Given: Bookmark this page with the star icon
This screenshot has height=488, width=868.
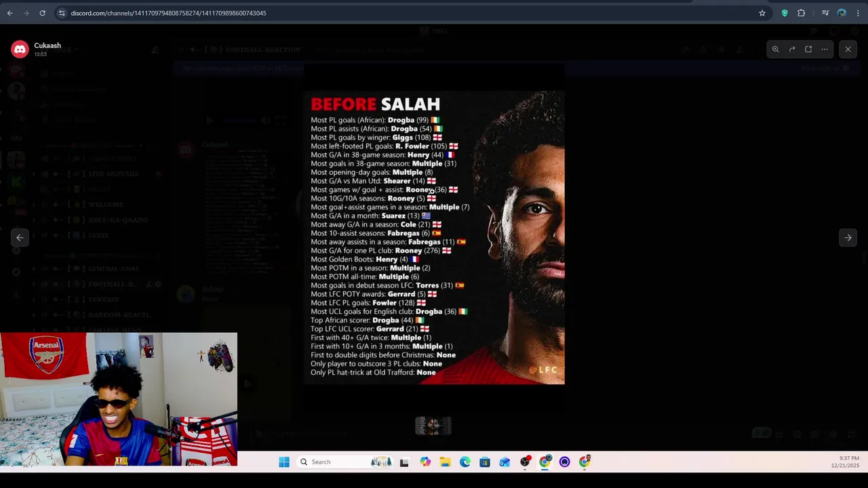Looking at the screenshot, I should click(762, 13).
